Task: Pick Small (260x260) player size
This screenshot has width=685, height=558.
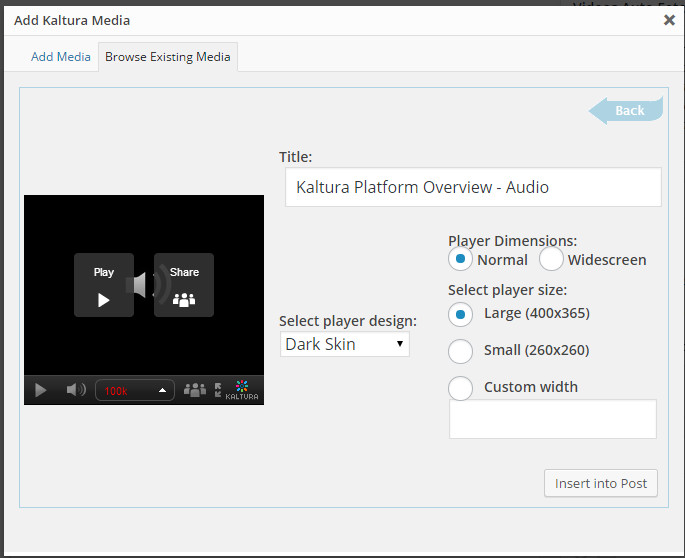Action: coord(460,351)
